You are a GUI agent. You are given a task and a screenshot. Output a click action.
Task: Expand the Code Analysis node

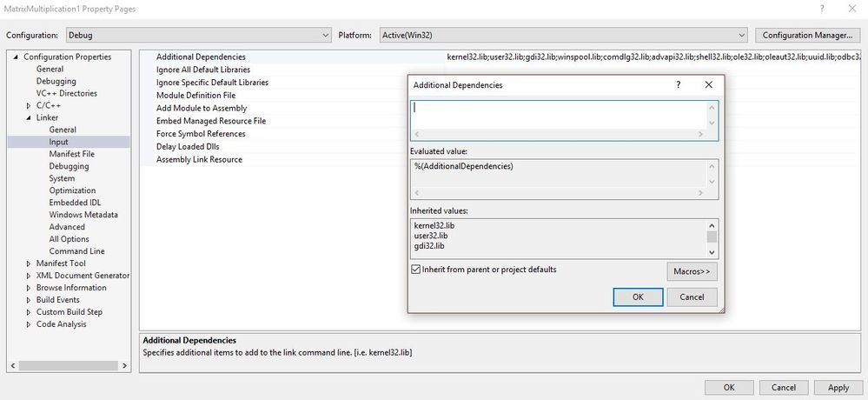[28, 324]
